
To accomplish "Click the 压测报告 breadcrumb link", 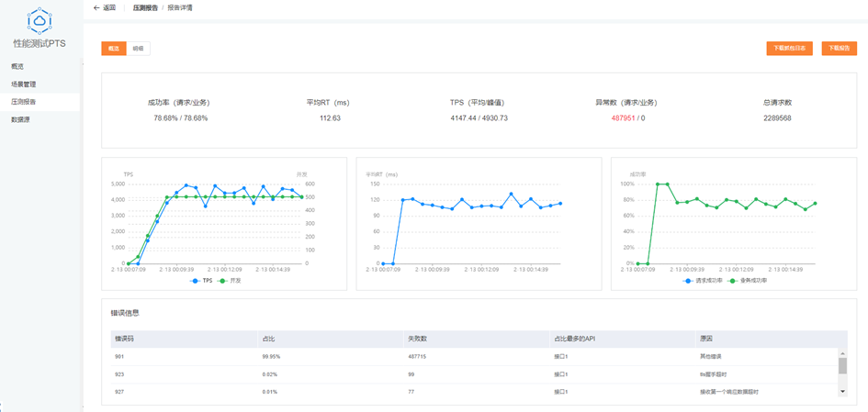I will [x=145, y=7].
